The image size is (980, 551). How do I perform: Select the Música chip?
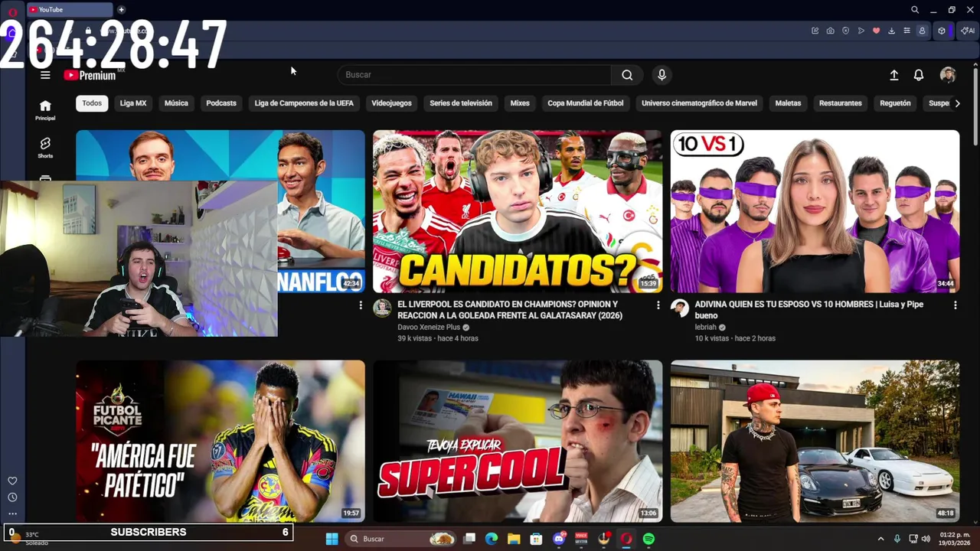176,103
